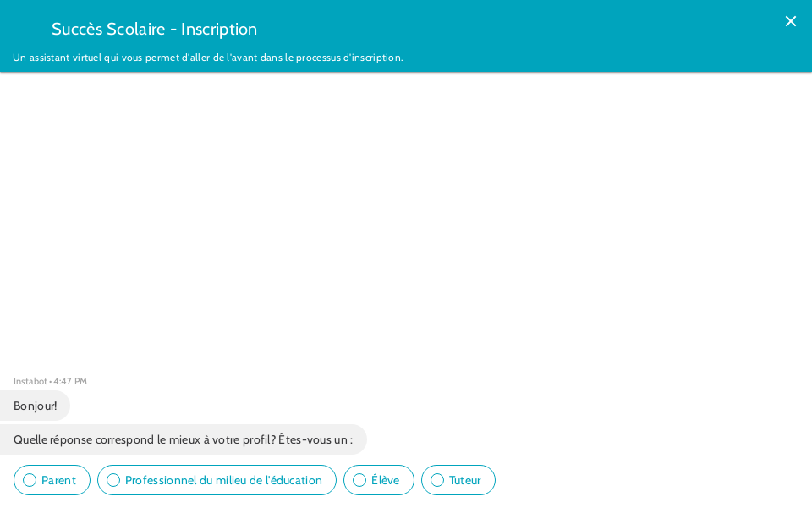This screenshot has width=812, height=508.
Task: Click the Instabot sender name
Action: point(30,381)
